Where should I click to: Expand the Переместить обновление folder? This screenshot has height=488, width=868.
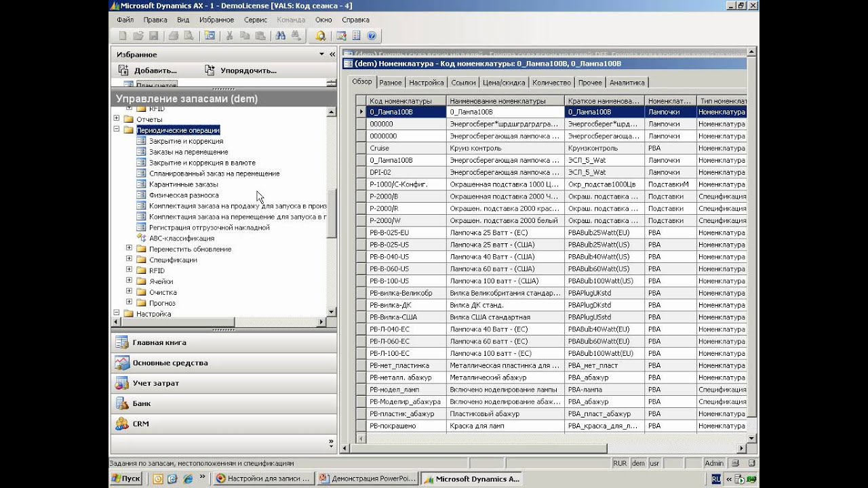(130, 249)
